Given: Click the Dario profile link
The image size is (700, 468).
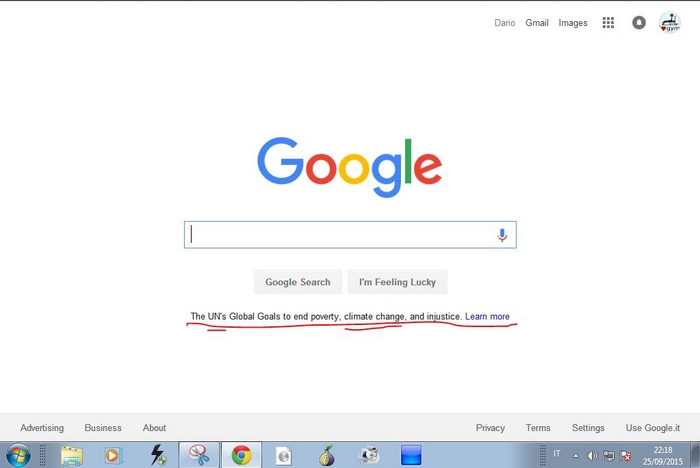Looking at the screenshot, I should [504, 23].
